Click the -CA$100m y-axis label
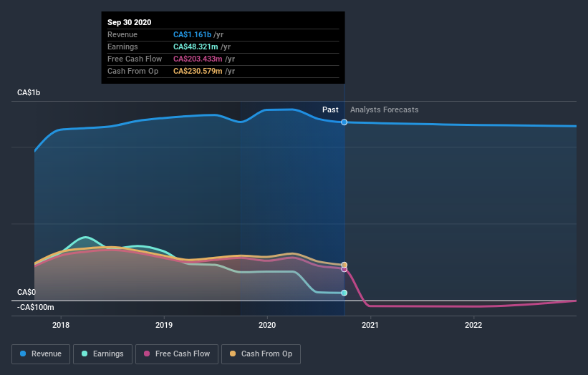The height and width of the screenshot is (375, 588). [36, 307]
